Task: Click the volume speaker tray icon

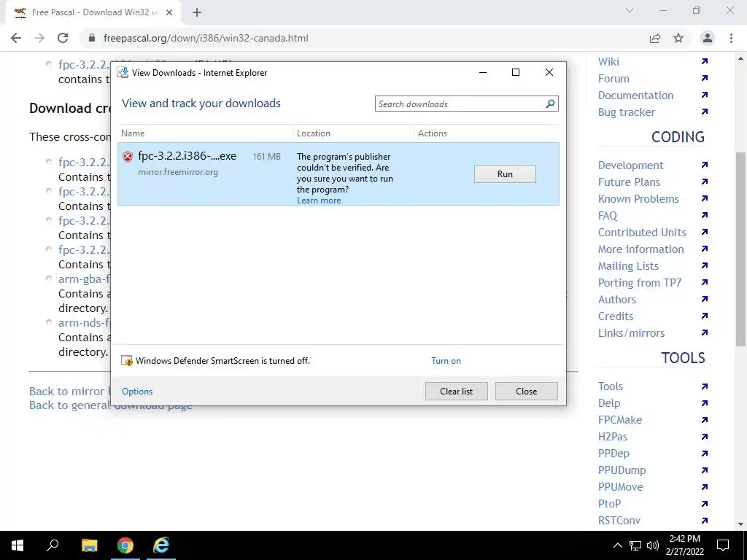Action: coord(653,545)
